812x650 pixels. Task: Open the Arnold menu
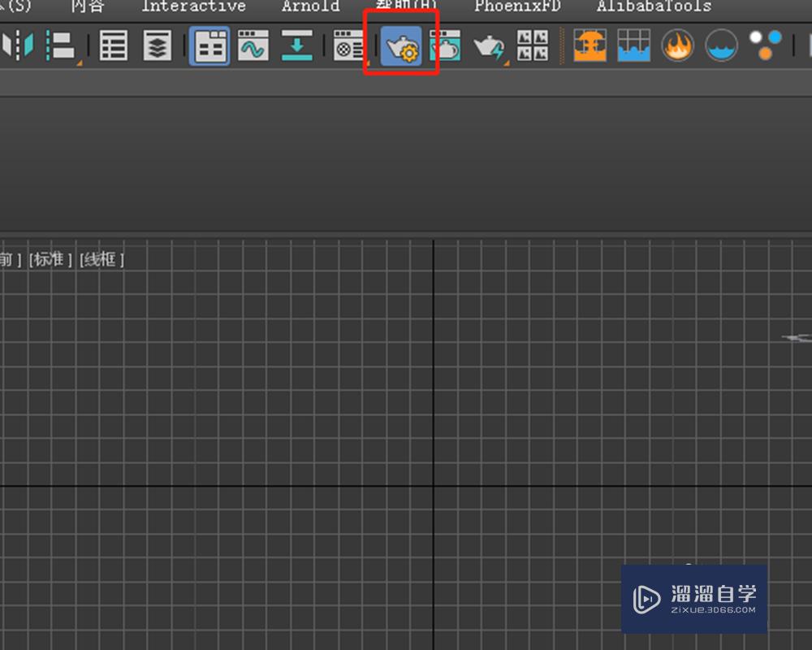(x=310, y=6)
